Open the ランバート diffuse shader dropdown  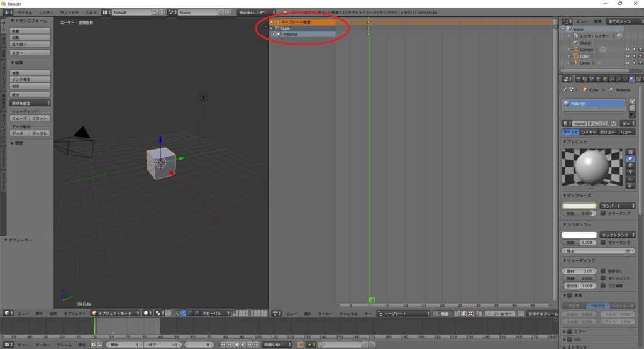(618, 206)
